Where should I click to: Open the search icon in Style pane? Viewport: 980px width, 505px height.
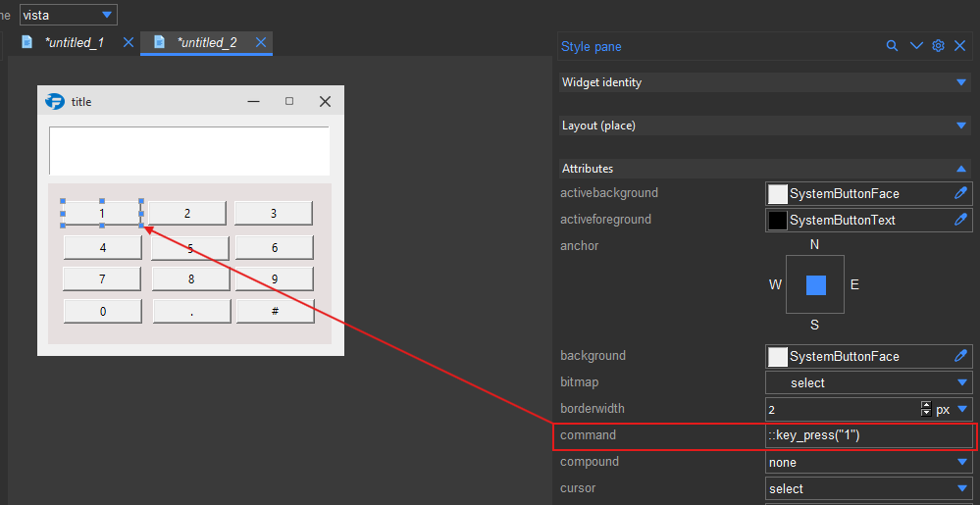pyautogui.click(x=893, y=46)
